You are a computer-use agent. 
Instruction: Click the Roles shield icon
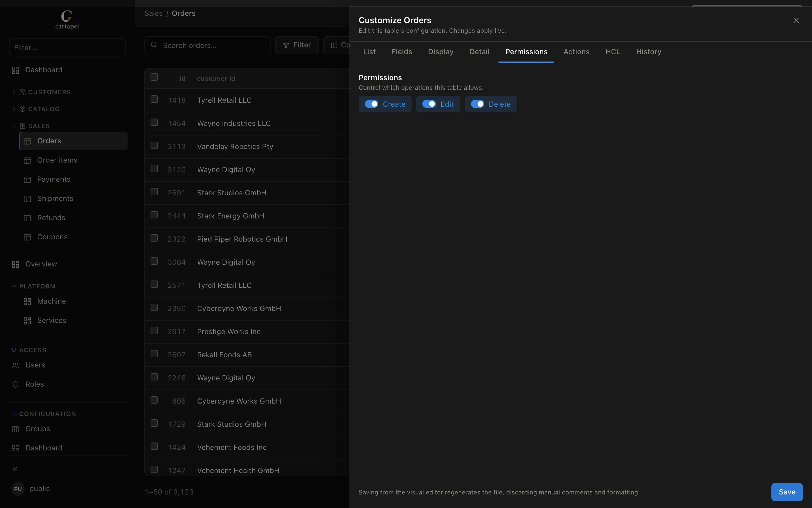click(x=16, y=385)
